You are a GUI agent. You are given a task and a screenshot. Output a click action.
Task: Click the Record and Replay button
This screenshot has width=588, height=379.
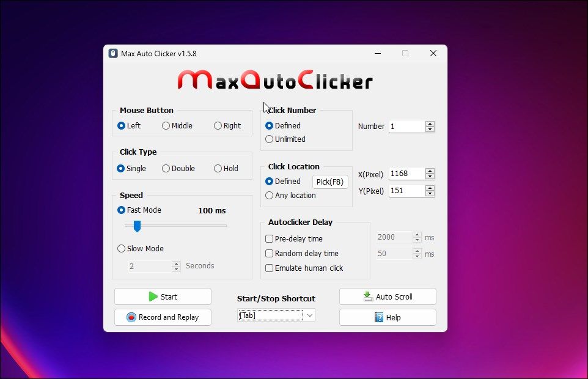tap(163, 317)
